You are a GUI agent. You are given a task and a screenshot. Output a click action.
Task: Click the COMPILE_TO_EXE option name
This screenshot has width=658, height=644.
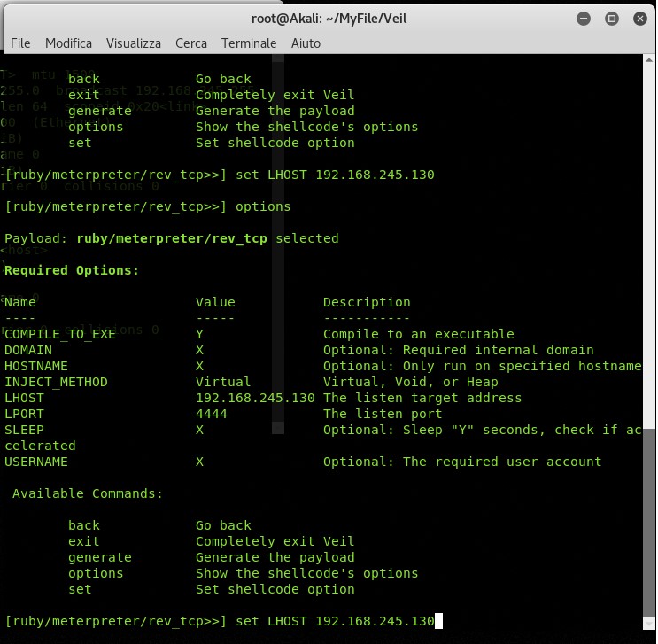coord(60,334)
